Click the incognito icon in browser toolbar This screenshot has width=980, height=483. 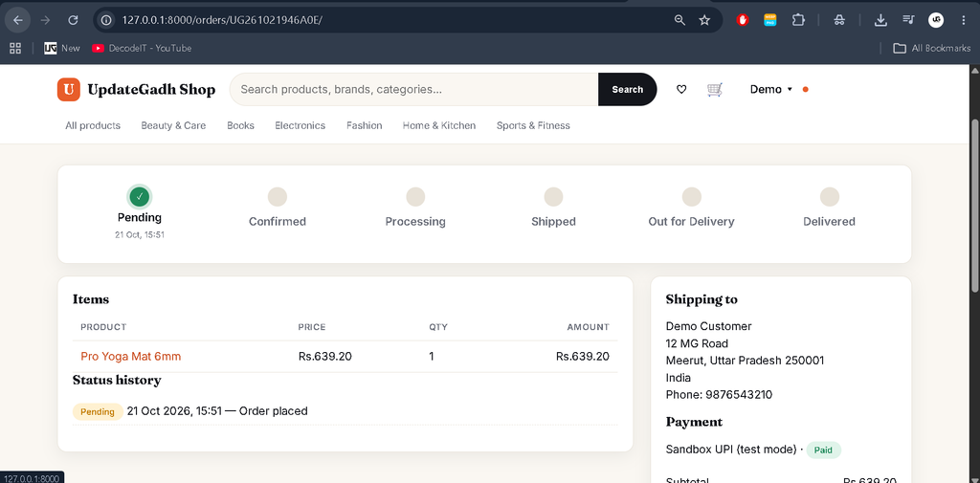(839, 20)
